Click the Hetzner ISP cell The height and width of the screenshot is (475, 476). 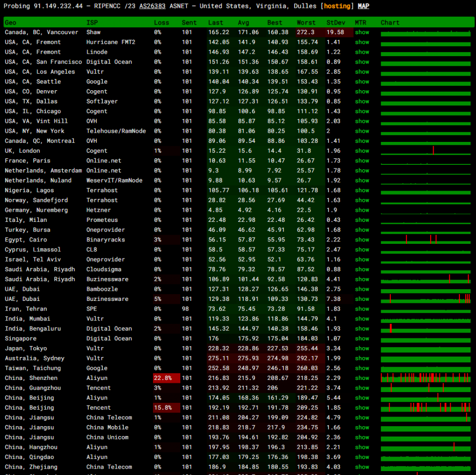(x=99, y=210)
